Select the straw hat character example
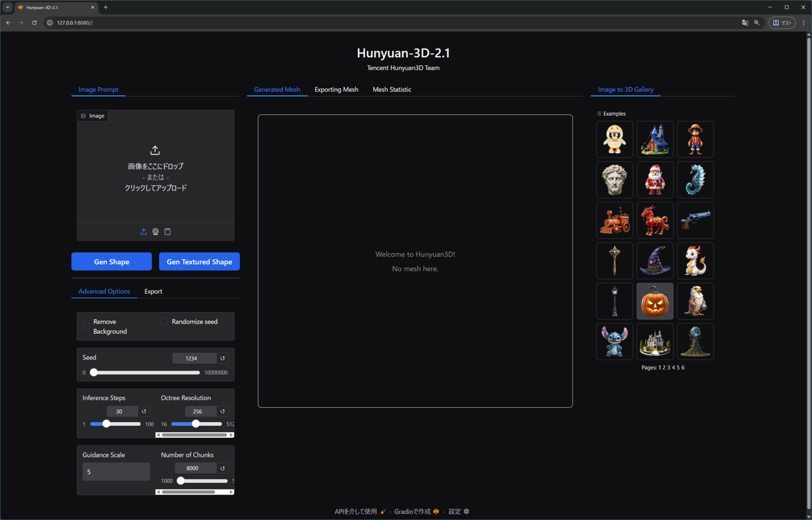 [x=695, y=139]
